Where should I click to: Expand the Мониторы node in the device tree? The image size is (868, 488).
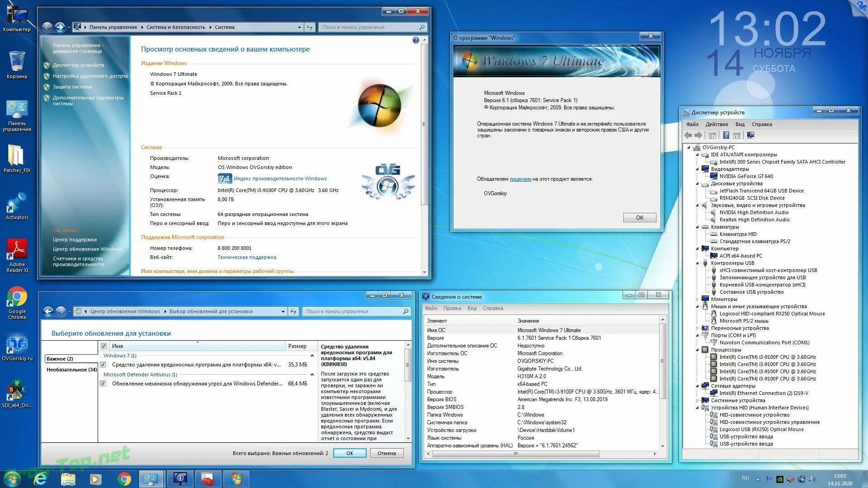coord(698,299)
